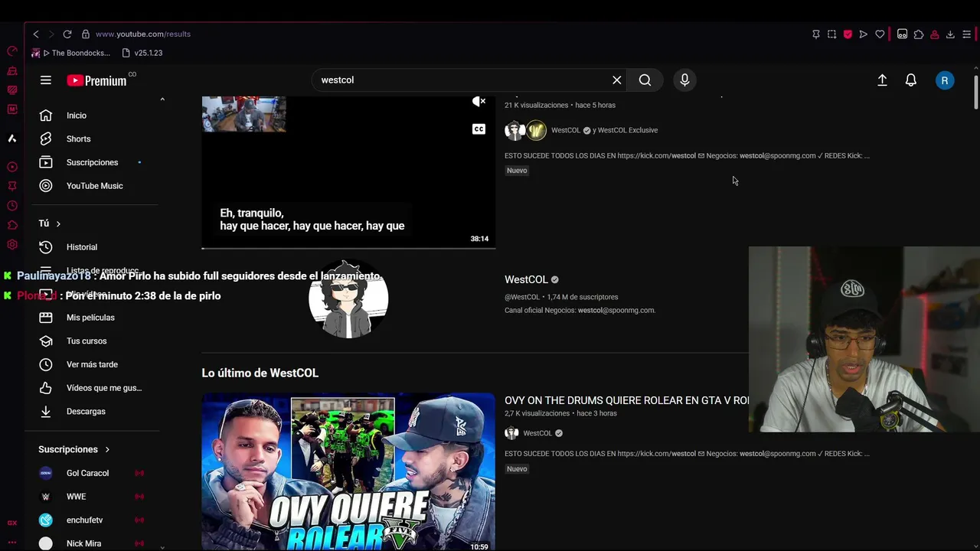Start voice search with microphone icon
This screenshot has width=980, height=551.
pyautogui.click(x=684, y=80)
